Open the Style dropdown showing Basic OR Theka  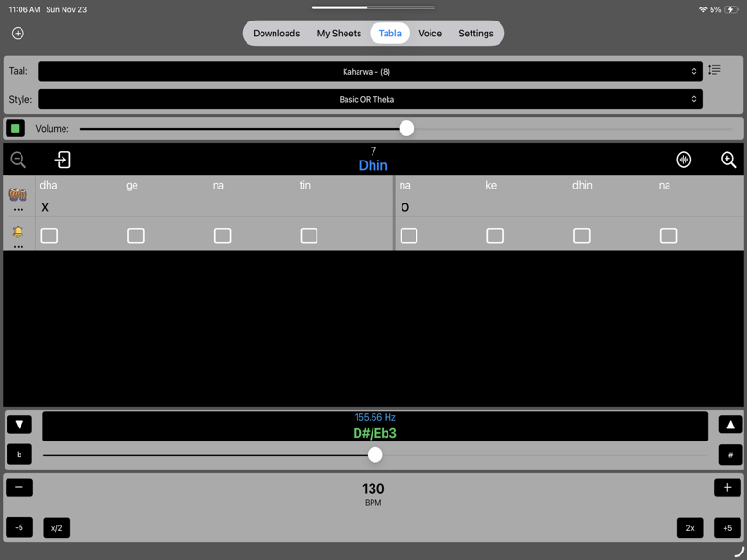373,99
